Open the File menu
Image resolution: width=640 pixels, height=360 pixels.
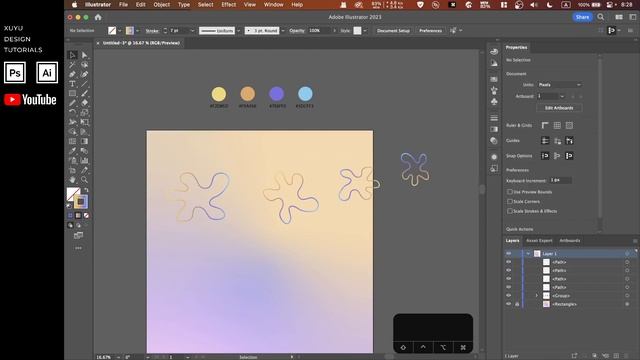(x=123, y=4)
